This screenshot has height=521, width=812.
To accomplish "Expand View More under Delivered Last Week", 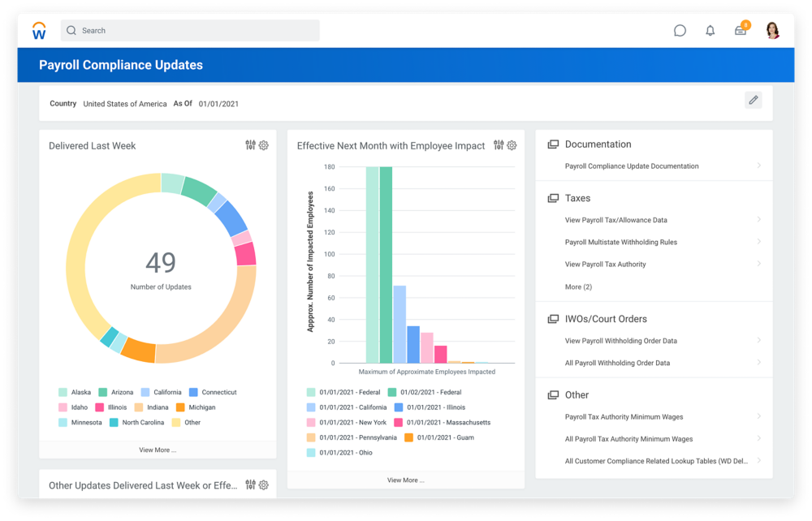I will click(x=158, y=450).
